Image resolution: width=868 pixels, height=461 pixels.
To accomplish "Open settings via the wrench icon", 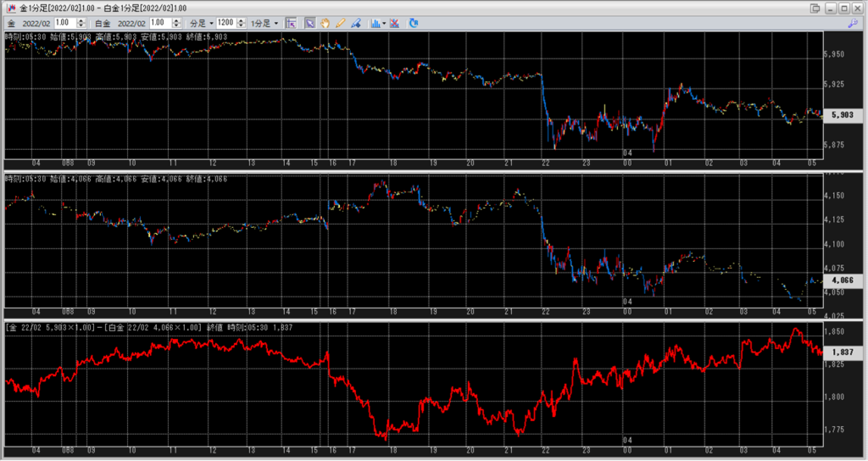I will coord(852,23).
